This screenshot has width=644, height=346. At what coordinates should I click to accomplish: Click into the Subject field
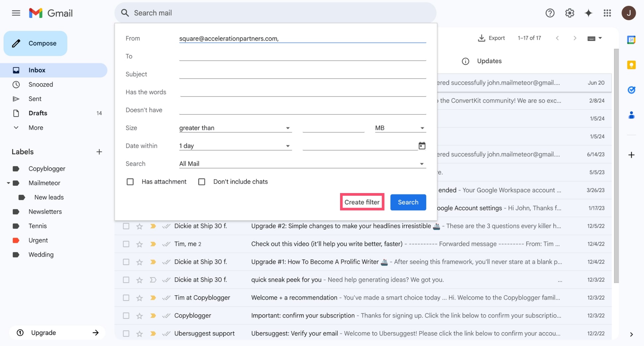[x=302, y=74]
